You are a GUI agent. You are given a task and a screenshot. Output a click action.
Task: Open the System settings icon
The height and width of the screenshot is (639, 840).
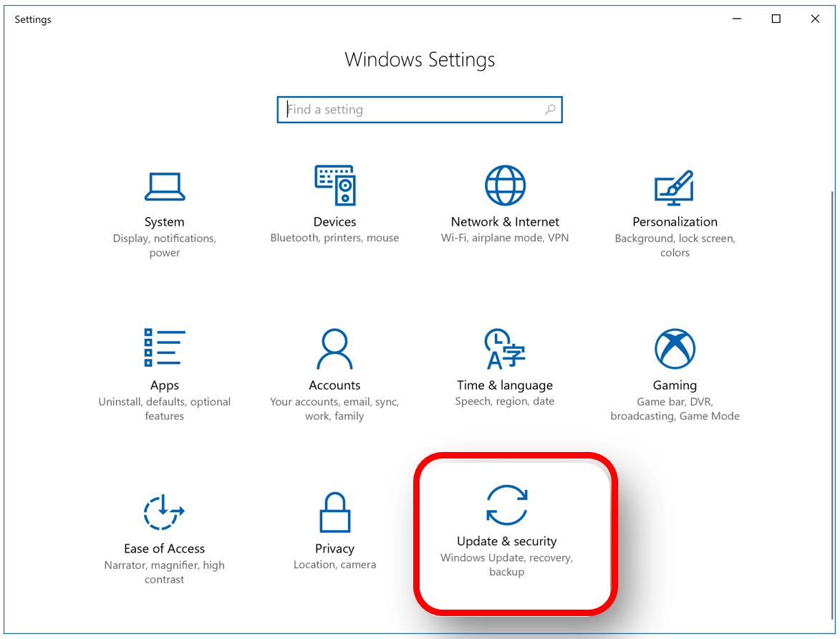(164, 186)
